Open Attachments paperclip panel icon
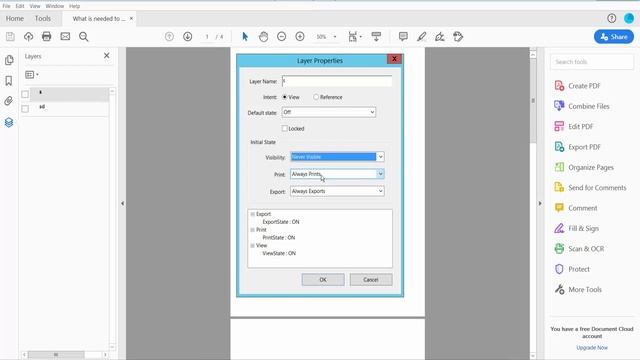Image resolution: width=640 pixels, height=360 pixels. click(9, 101)
